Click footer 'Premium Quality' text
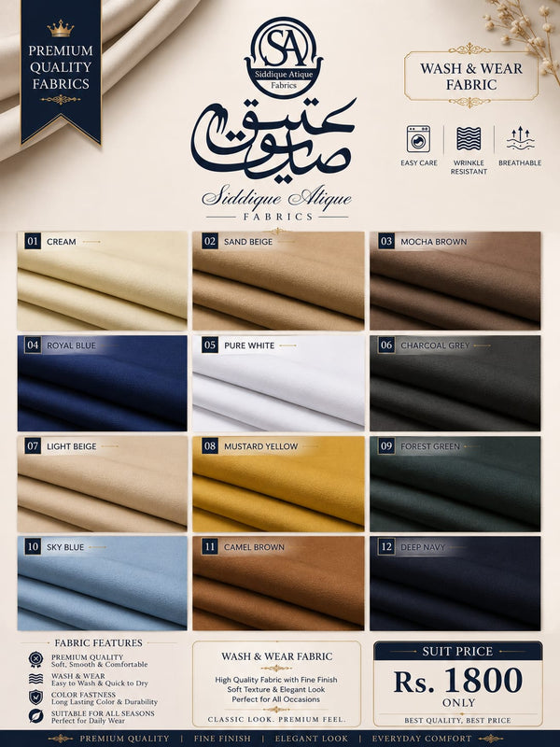 (x=124, y=739)
